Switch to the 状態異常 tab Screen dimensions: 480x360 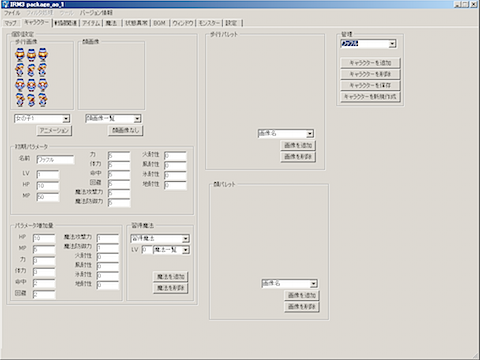click(x=136, y=23)
